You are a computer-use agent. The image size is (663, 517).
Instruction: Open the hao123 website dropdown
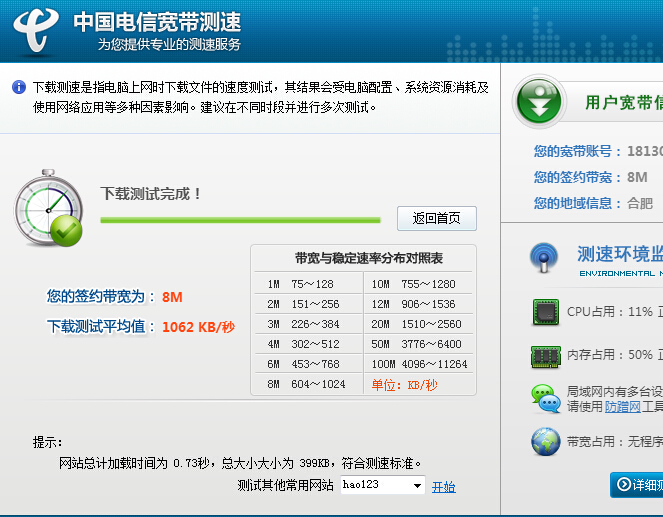click(383, 485)
